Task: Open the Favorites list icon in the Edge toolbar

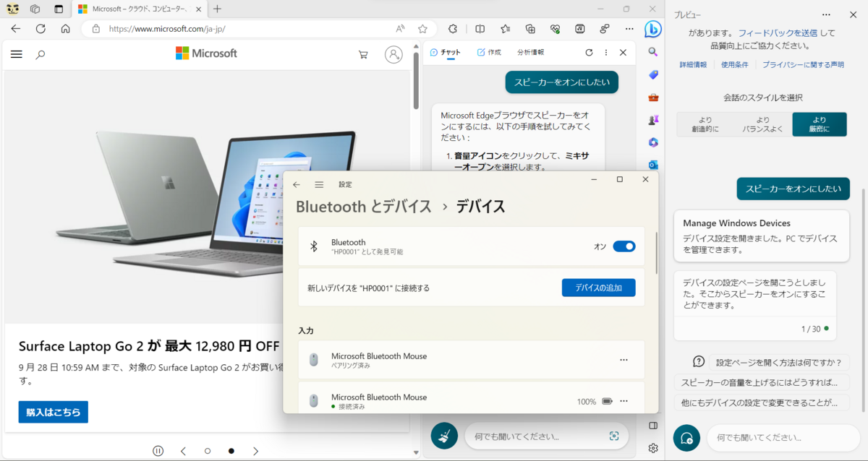Action: point(505,29)
